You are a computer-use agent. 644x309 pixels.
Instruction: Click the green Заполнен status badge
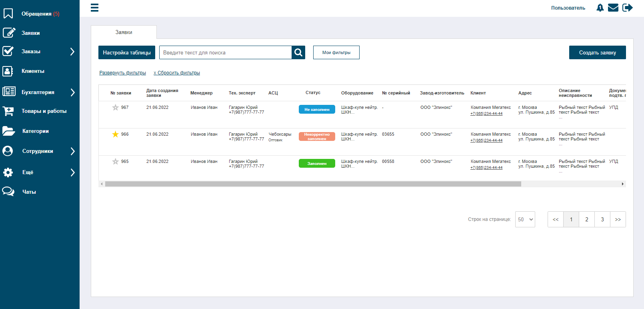[317, 163]
